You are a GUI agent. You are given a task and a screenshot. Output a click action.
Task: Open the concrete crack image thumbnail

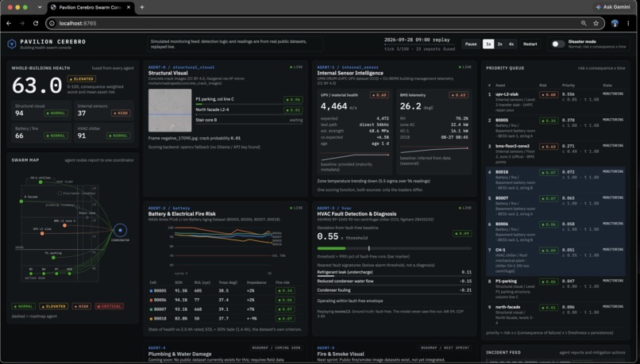click(x=170, y=111)
